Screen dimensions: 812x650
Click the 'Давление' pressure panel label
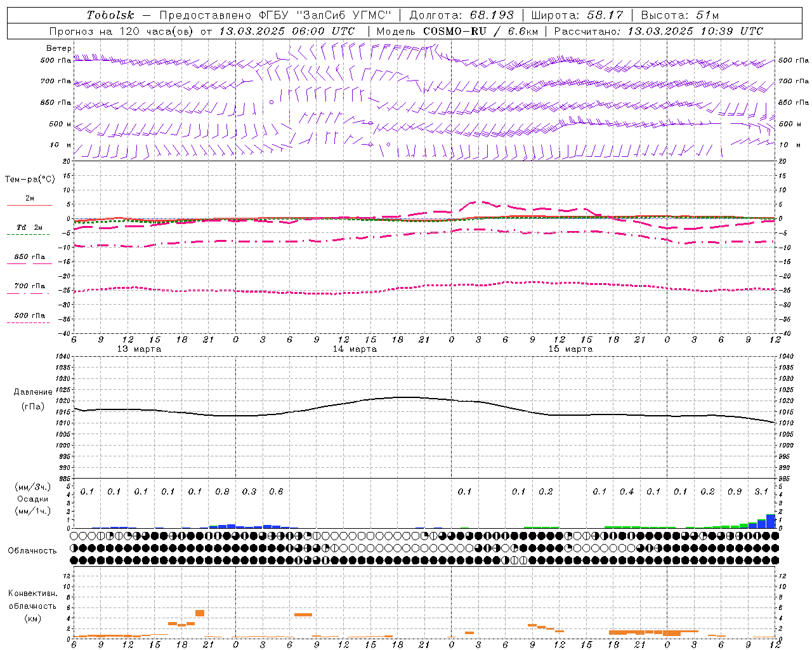(33, 392)
